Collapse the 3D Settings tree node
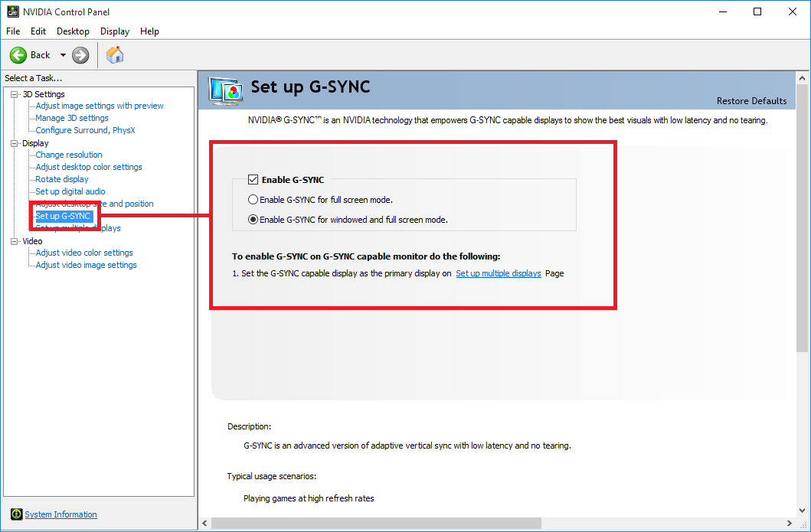This screenshot has width=811, height=532. pyautogui.click(x=14, y=94)
